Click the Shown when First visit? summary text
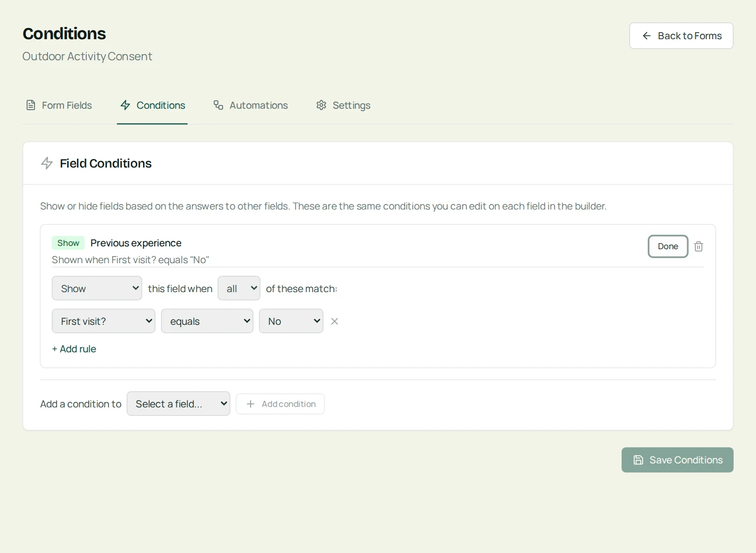The height and width of the screenshot is (553, 756). pyautogui.click(x=130, y=260)
